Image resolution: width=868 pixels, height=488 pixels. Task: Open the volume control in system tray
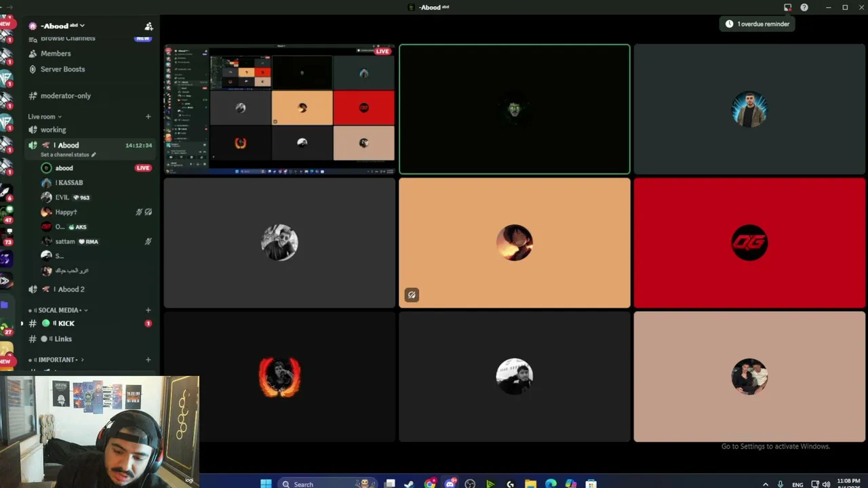(x=826, y=484)
